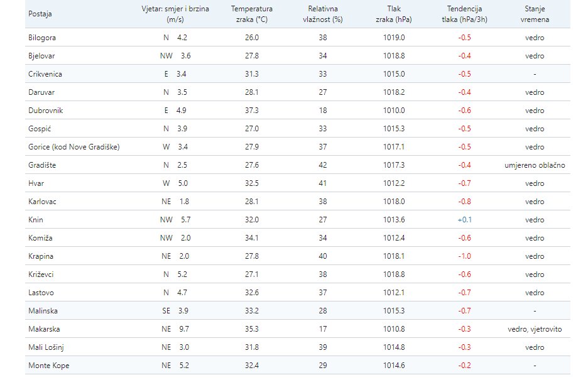Click Makarska's NE 9.7 wind value
588x380 pixels.
175,329
